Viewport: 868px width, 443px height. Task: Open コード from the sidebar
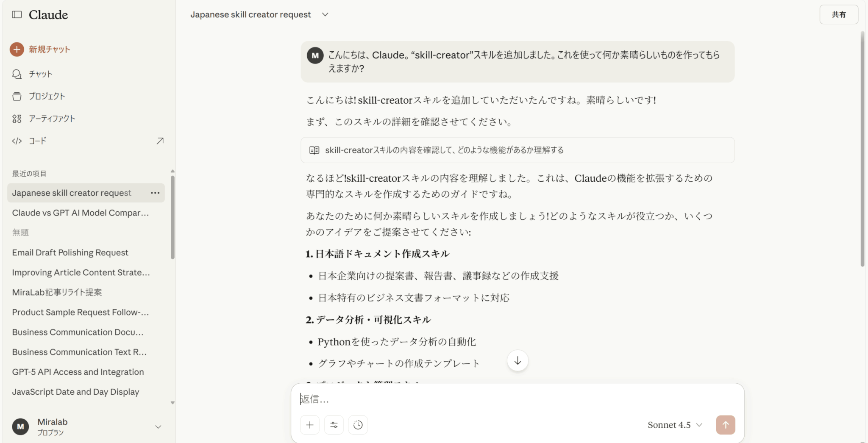pos(37,141)
